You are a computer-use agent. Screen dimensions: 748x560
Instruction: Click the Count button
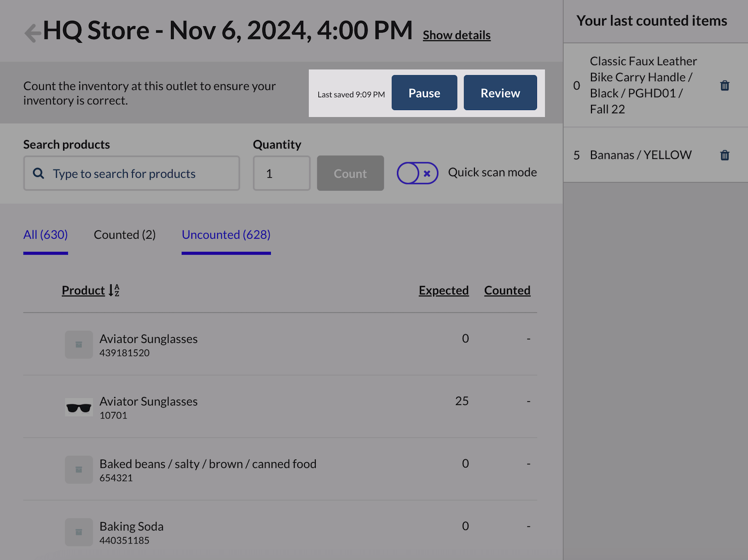tap(350, 173)
